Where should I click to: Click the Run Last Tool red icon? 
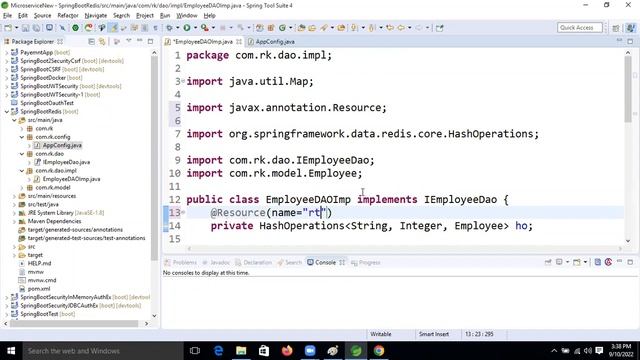pyautogui.click(x=205, y=28)
